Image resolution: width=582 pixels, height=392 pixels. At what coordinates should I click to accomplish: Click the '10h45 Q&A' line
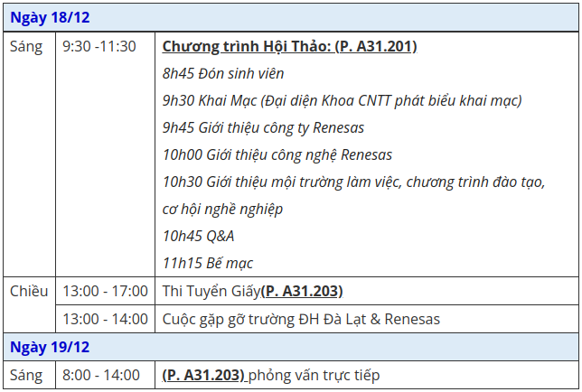[198, 236]
